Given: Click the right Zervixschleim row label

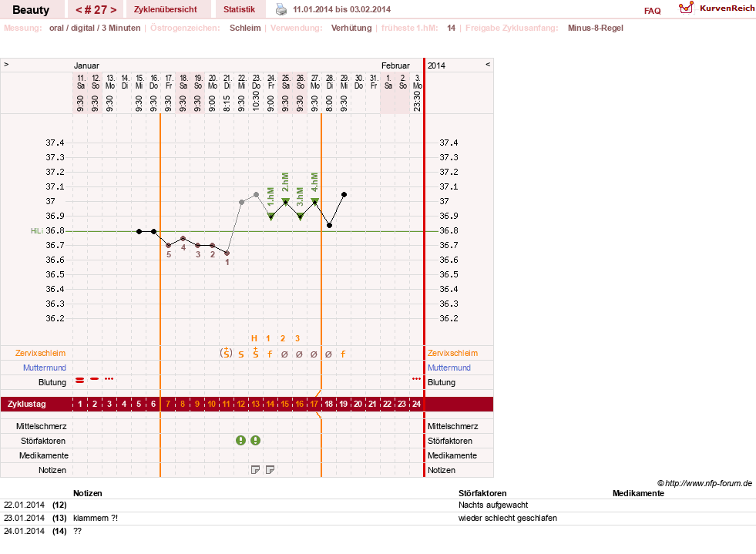Looking at the screenshot, I should 452,353.
